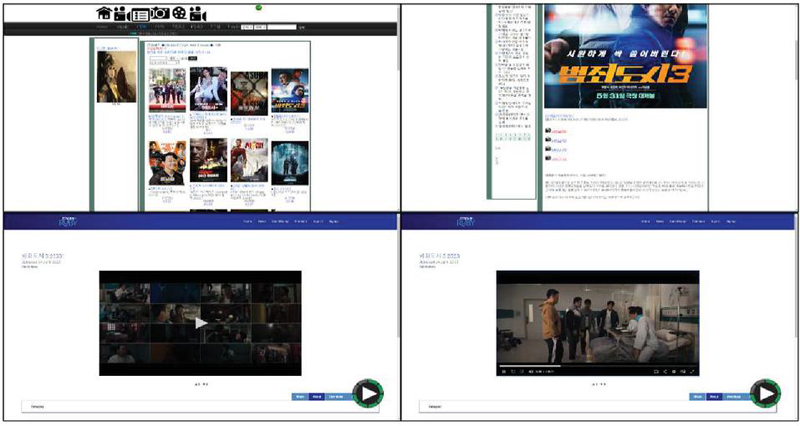Click the film reel icon in the header icon row

[x=179, y=13]
